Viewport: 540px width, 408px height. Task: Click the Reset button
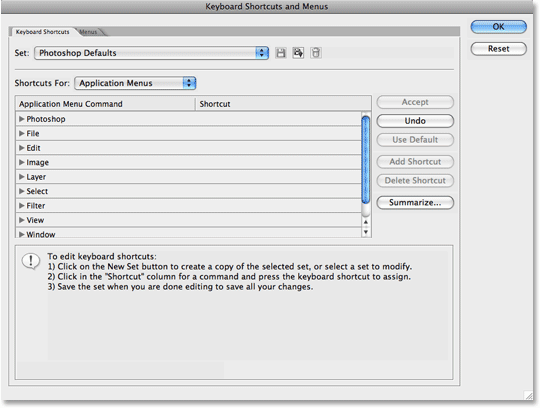[x=498, y=49]
